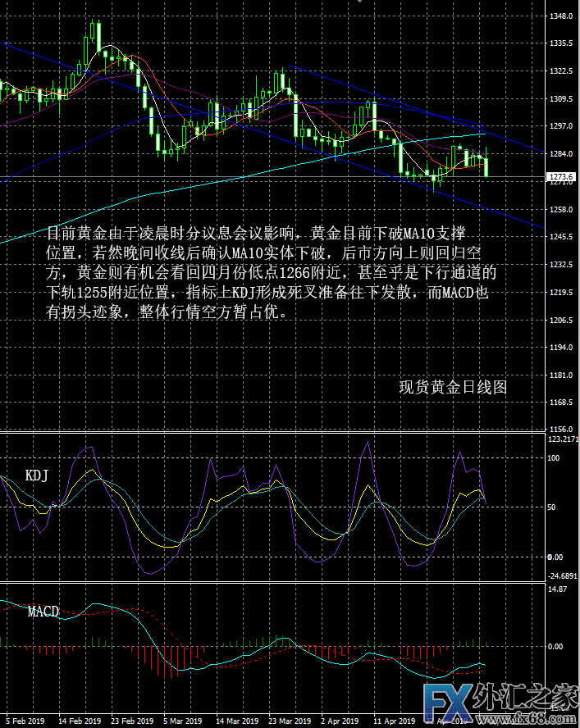
Task: Click the 1156.0 price axis label
Action: tap(561, 430)
